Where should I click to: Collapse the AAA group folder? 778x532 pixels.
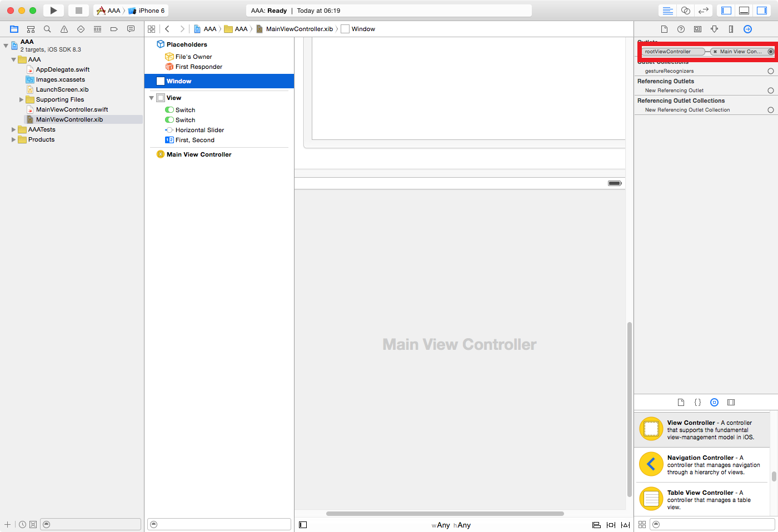coord(13,59)
